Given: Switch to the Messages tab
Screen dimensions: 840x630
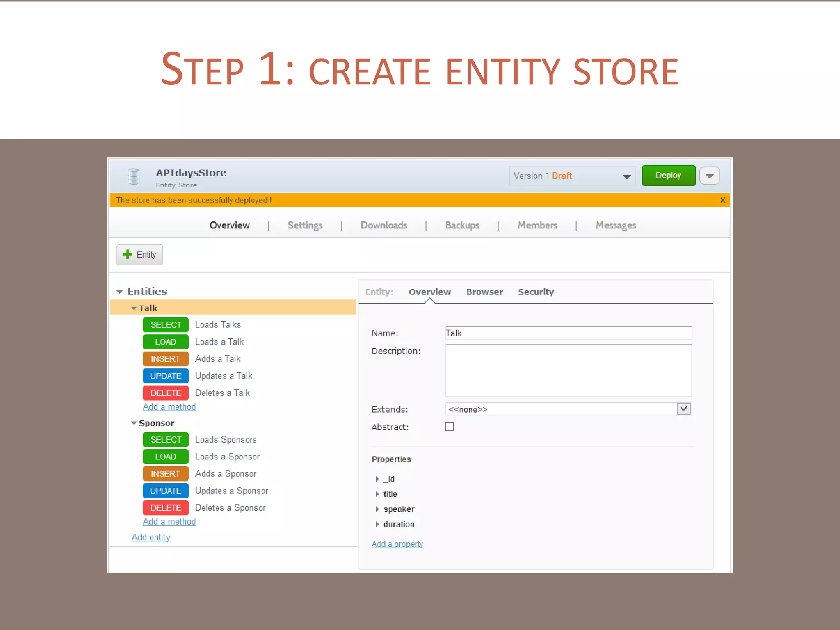Looking at the screenshot, I should pos(616,226).
